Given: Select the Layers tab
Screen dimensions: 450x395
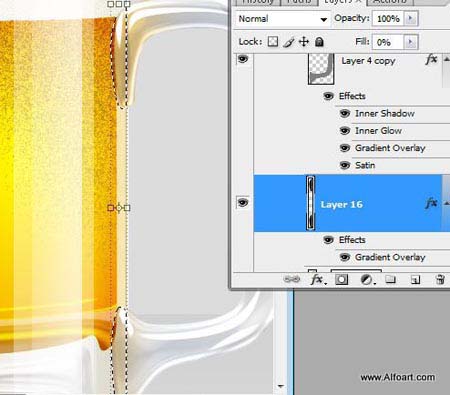Looking at the screenshot, I should click(342, 2).
